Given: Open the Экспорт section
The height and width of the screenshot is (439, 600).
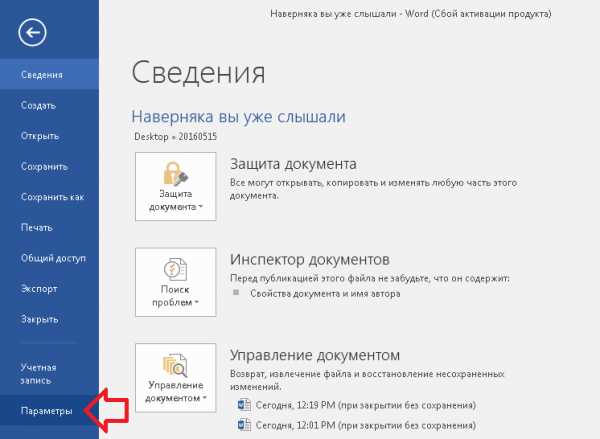Looking at the screenshot, I should (x=49, y=289).
